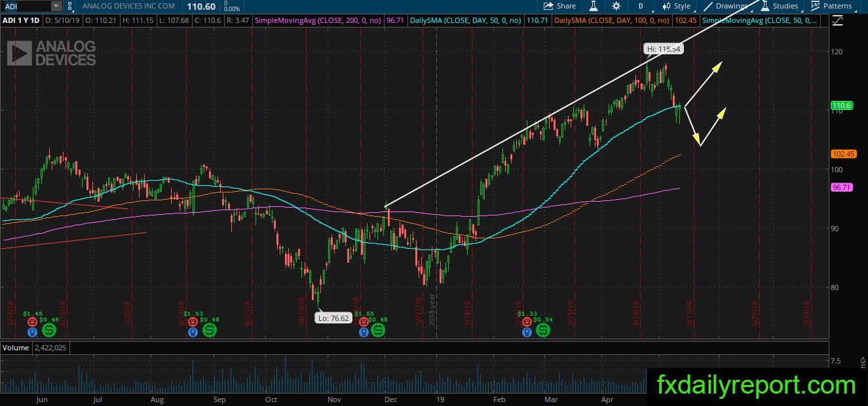Screen dimensions: 868x406
Task: Click the green dividend icon beside $1.55 earnings
Action: click(x=378, y=331)
